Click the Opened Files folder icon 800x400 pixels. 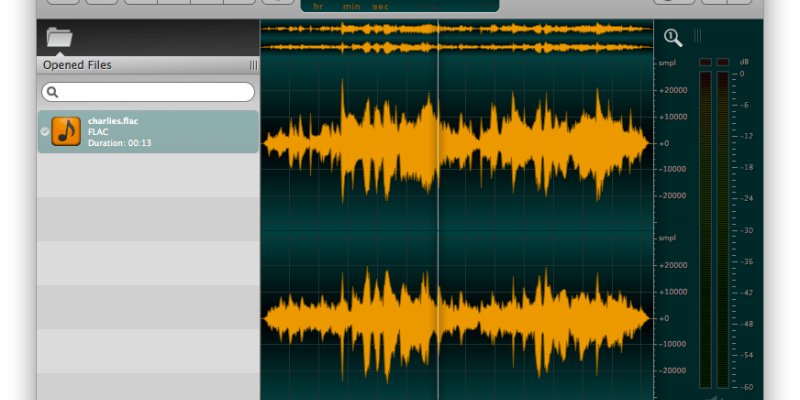[60, 38]
